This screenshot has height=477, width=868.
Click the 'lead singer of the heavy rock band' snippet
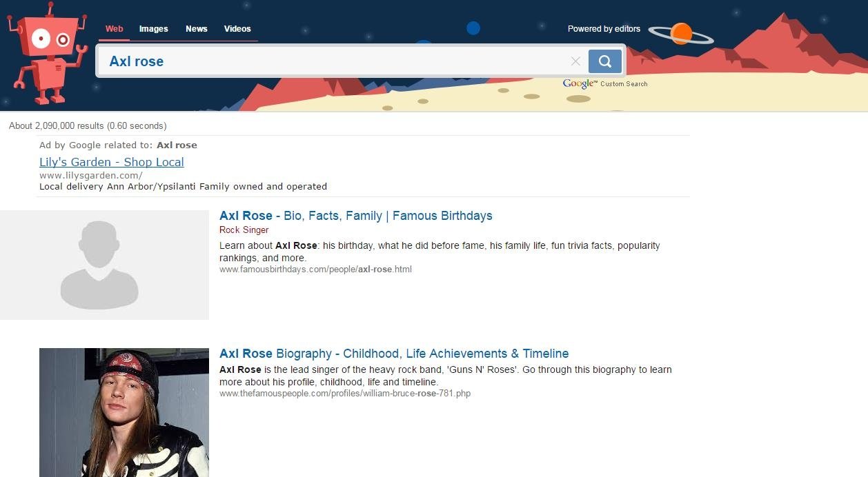click(x=446, y=376)
